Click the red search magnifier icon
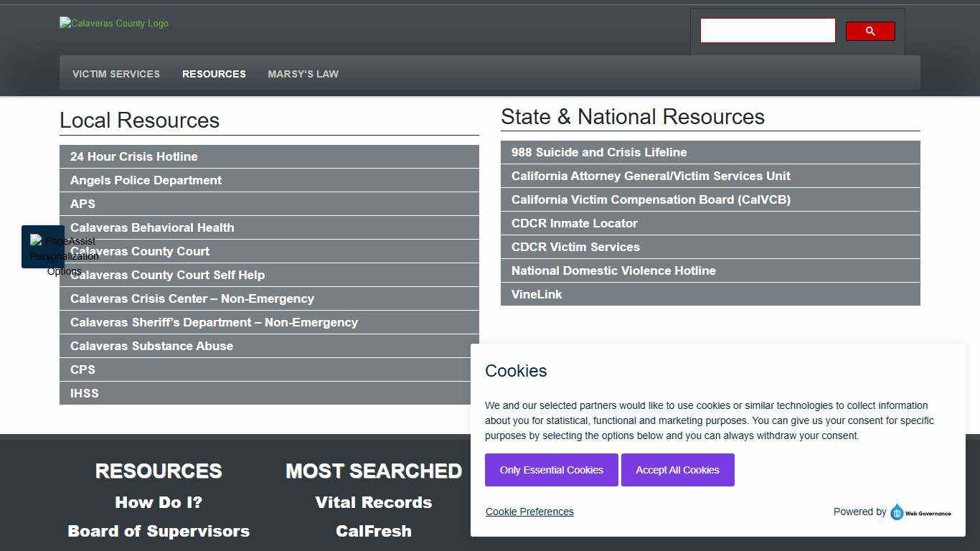 [x=870, y=31]
